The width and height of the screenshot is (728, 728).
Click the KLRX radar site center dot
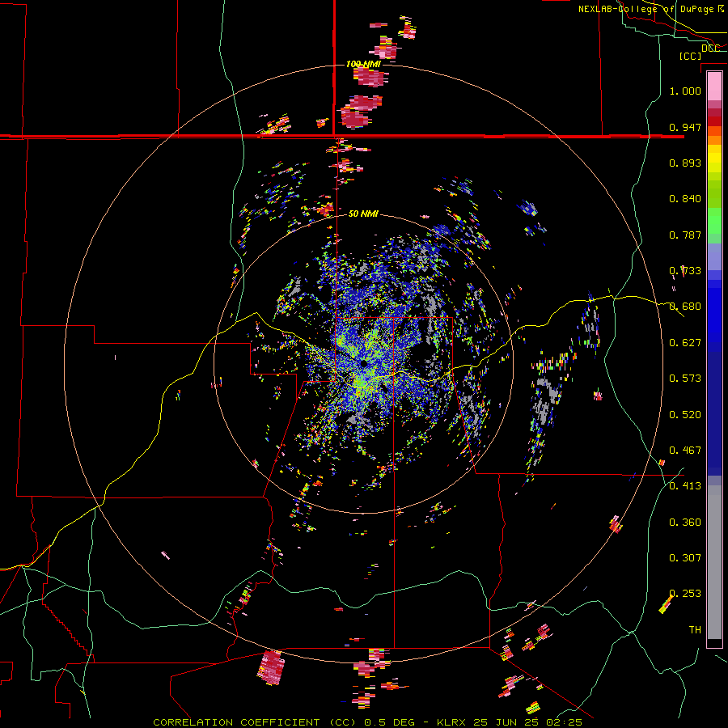363,363
